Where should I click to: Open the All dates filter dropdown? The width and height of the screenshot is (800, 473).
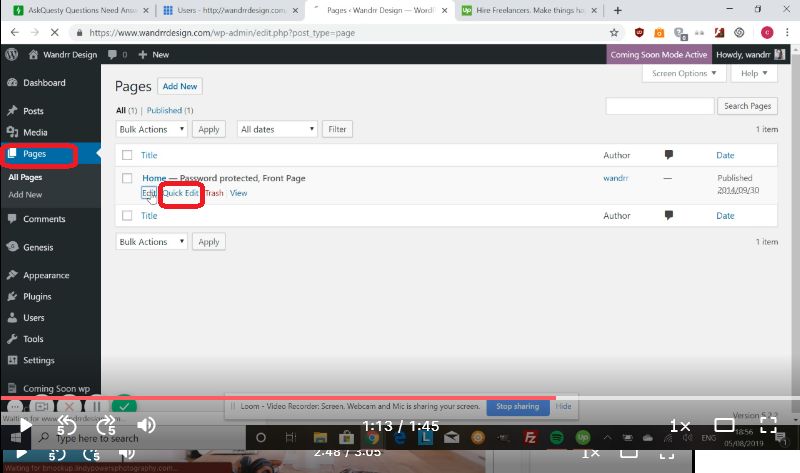pyautogui.click(x=277, y=129)
